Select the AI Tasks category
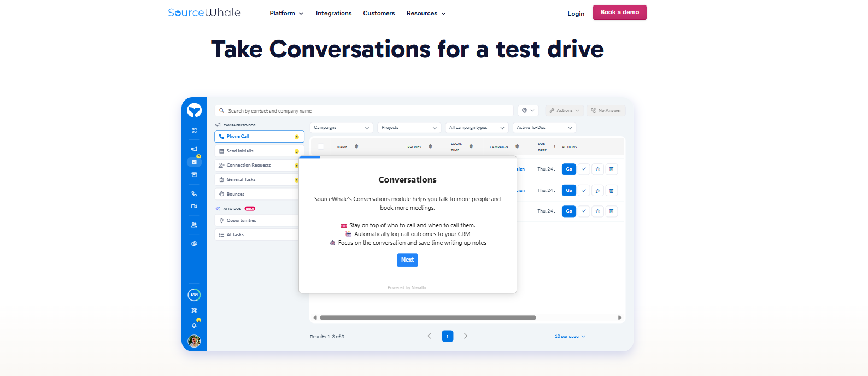The image size is (868, 376). click(x=257, y=234)
